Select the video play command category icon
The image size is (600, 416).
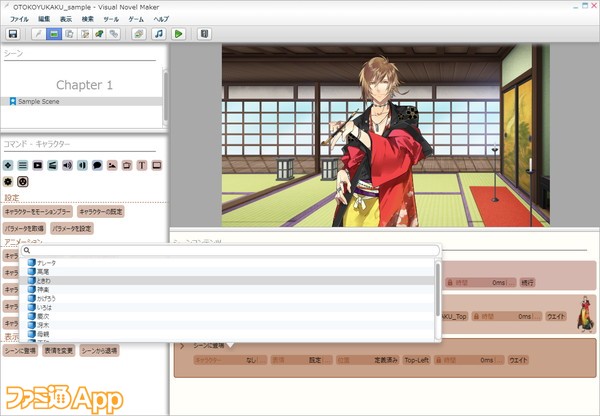tap(38, 165)
